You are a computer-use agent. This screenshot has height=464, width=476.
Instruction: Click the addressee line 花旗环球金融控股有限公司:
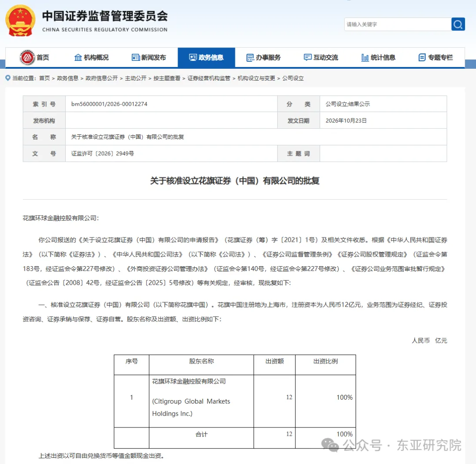coord(61,218)
